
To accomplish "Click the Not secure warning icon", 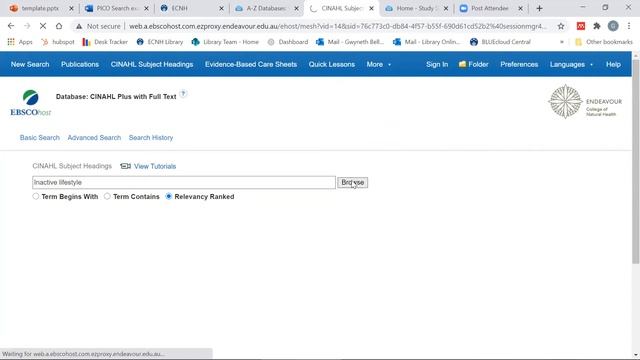I will [79, 26].
